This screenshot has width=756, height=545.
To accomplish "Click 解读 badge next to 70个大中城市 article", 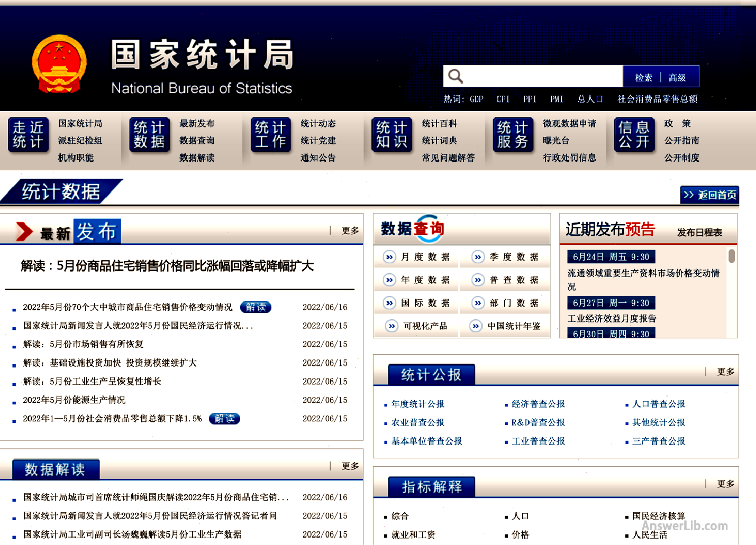I will pos(256,307).
